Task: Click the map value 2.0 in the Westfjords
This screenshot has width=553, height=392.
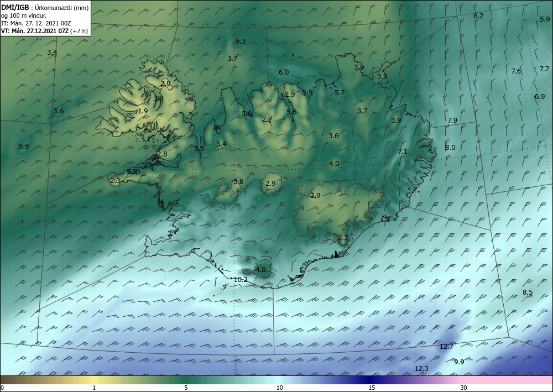Action: click(165, 83)
